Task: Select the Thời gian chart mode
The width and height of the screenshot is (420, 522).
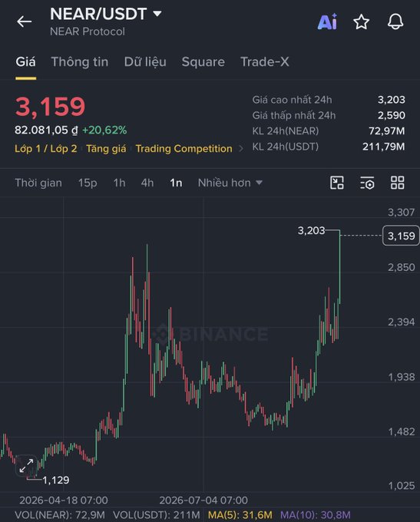Action: tap(38, 183)
